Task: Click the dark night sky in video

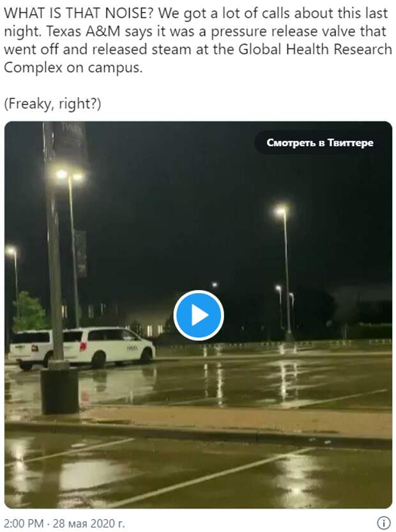Action: pyautogui.click(x=187, y=204)
